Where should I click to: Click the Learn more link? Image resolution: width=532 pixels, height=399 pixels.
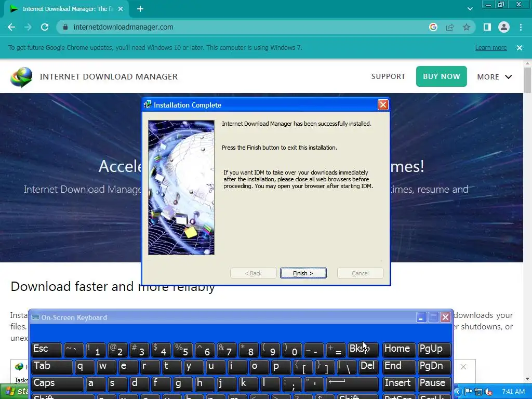pyautogui.click(x=491, y=48)
